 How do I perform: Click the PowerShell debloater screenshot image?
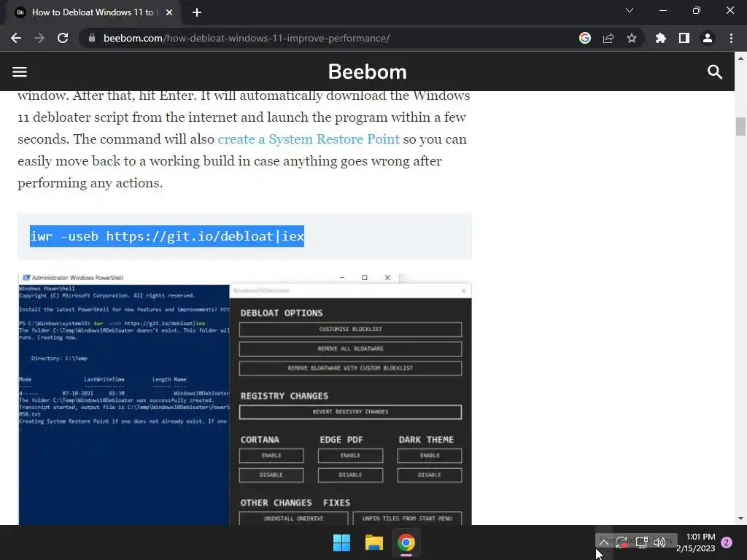[244, 399]
